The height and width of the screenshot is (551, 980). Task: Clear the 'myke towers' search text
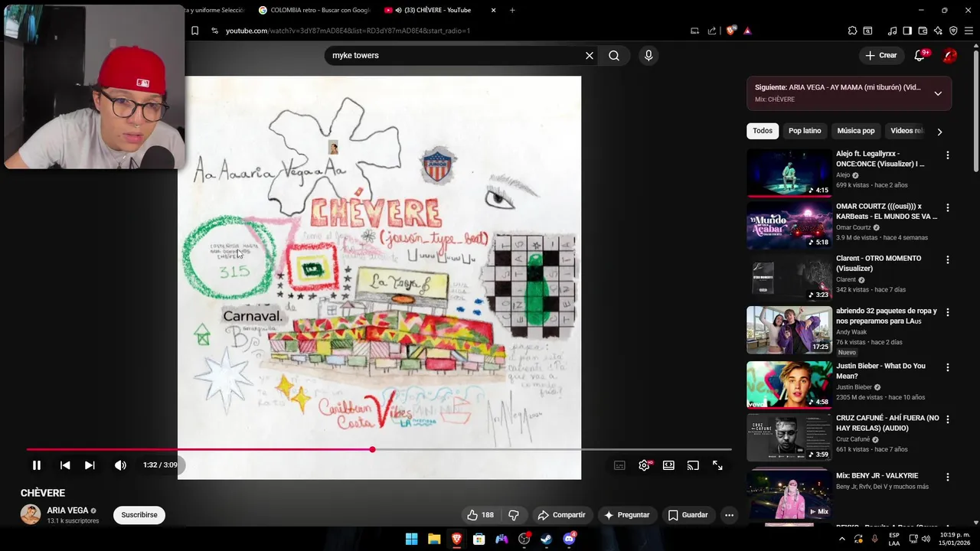point(590,55)
